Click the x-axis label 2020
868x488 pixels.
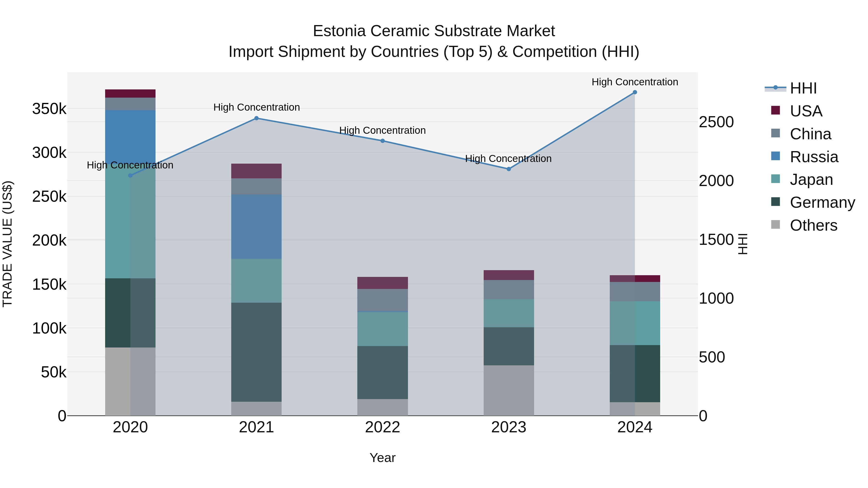click(130, 427)
